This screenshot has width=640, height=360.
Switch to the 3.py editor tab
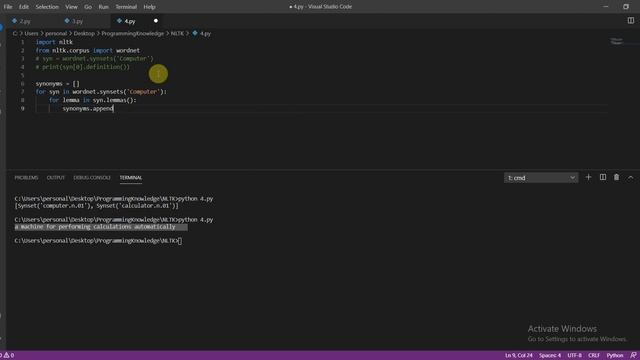78,21
